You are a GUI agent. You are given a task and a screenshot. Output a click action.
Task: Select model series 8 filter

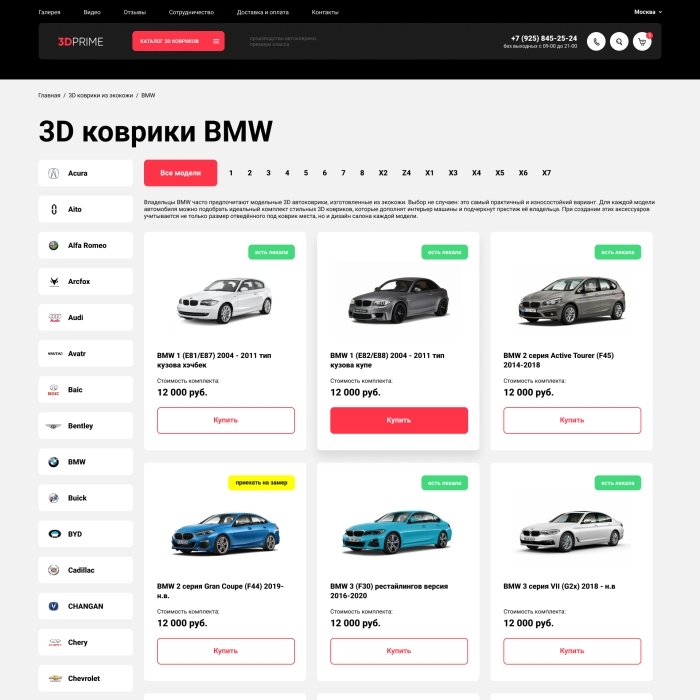(362, 173)
